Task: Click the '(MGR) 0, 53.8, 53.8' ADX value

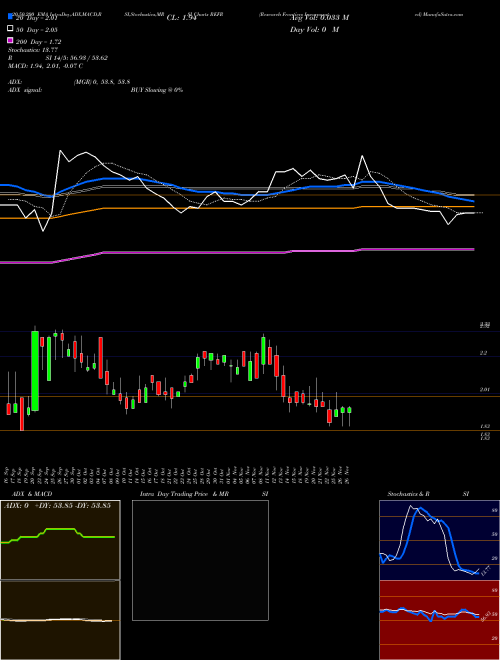Action: coord(101,82)
